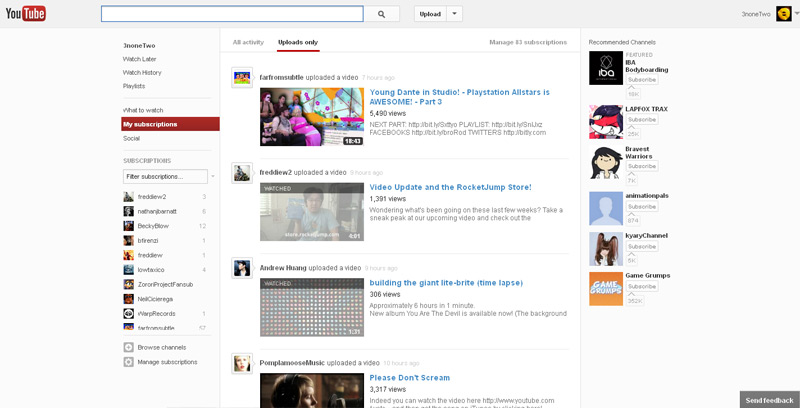Open freddiew2's feed avatar icon

point(242,173)
